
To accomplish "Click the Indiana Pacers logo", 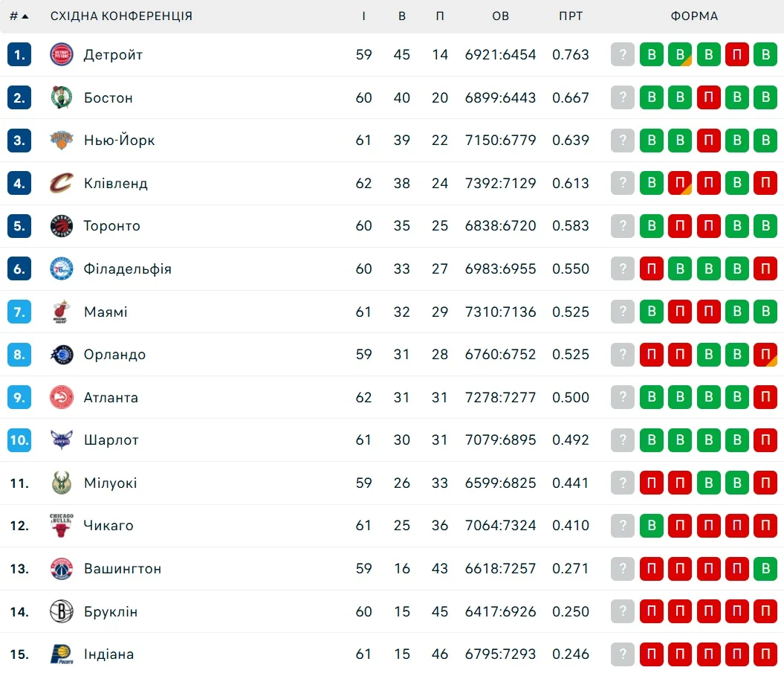I will (62, 654).
